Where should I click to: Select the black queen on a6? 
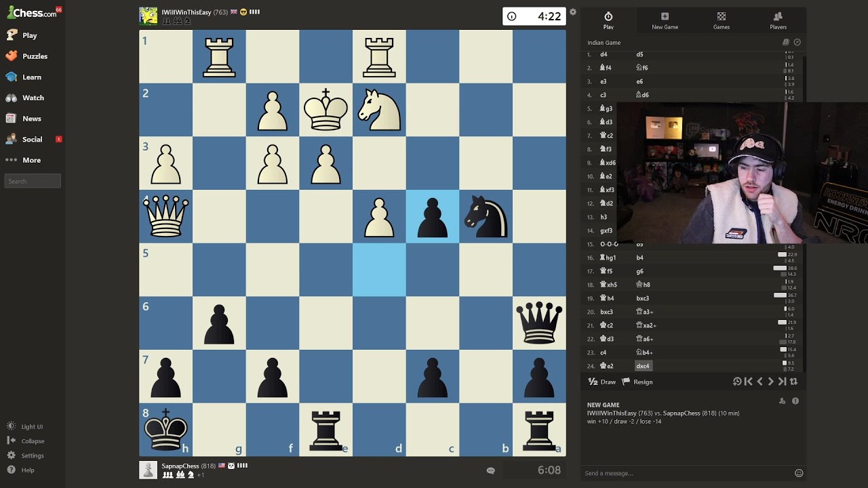pyautogui.click(x=539, y=323)
